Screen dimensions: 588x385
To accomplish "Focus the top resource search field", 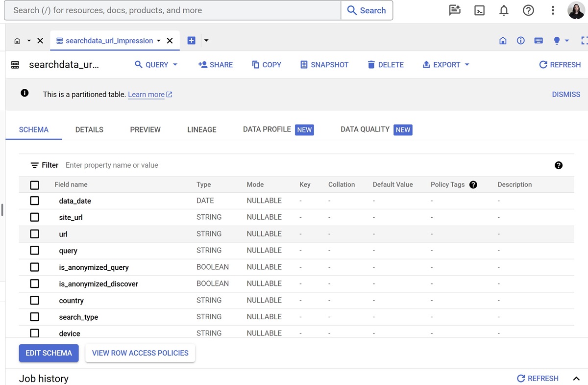I will coord(172,10).
